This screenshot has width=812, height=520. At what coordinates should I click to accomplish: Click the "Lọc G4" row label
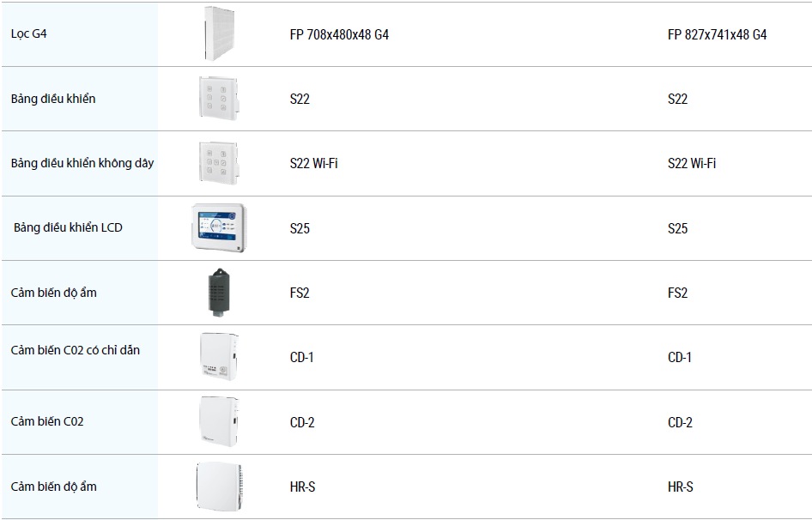tap(29, 34)
